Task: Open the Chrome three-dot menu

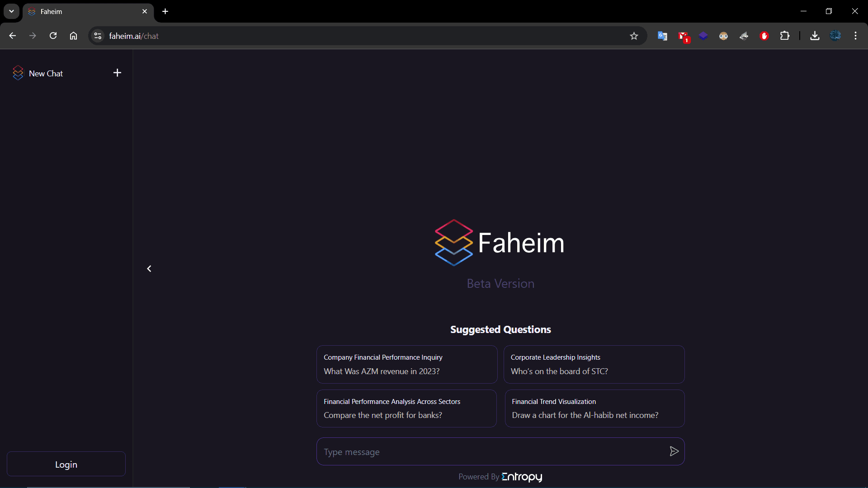Action: [855, 36]
